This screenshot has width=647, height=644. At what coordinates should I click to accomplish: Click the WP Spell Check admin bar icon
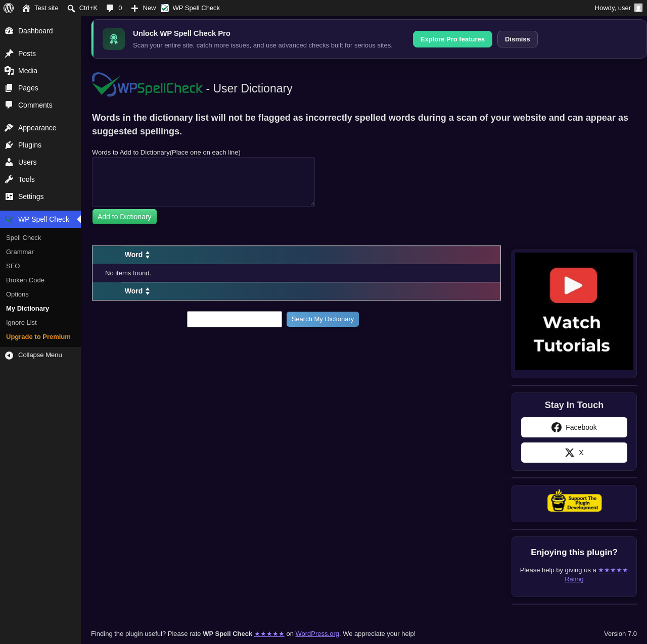pyautogui.click(x=165, y=8)
